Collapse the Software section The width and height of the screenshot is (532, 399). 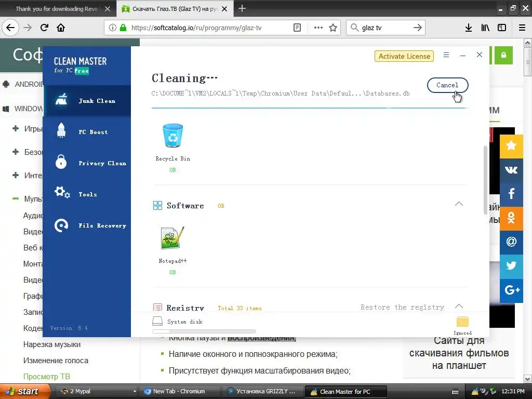459,204
